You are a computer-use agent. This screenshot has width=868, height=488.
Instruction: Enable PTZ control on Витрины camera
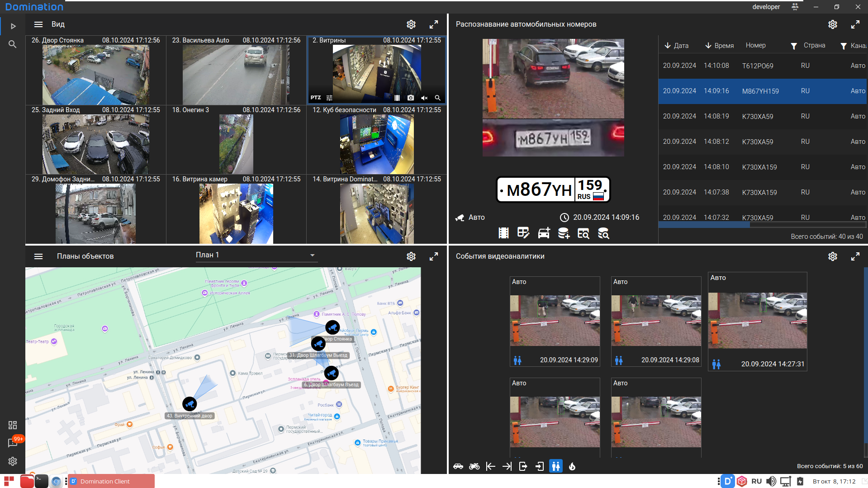pyautogui.click(x=316, y=98)
